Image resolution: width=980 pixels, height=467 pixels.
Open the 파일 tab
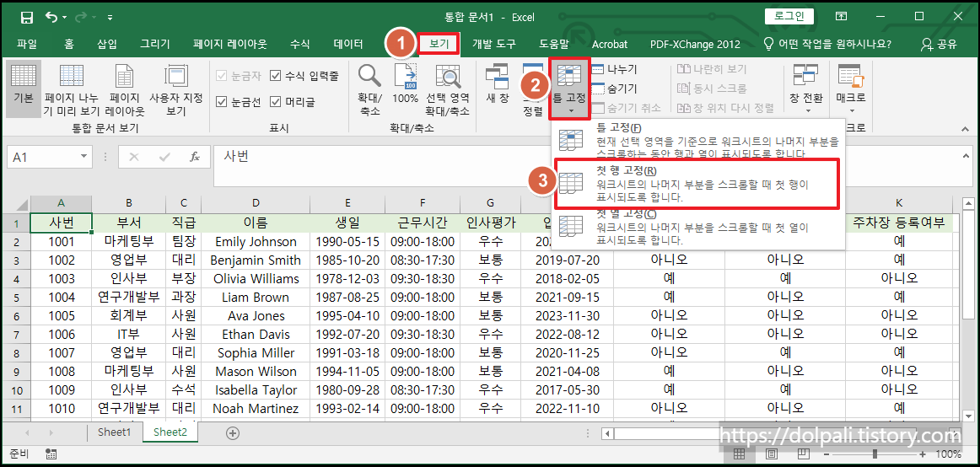pos(27,44)
